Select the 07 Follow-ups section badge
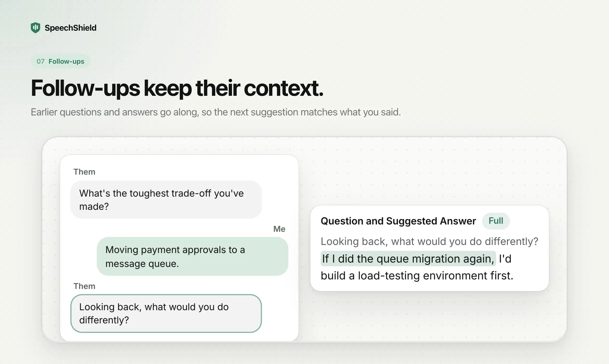Screen dimensions: 609x364 [60, 61]
